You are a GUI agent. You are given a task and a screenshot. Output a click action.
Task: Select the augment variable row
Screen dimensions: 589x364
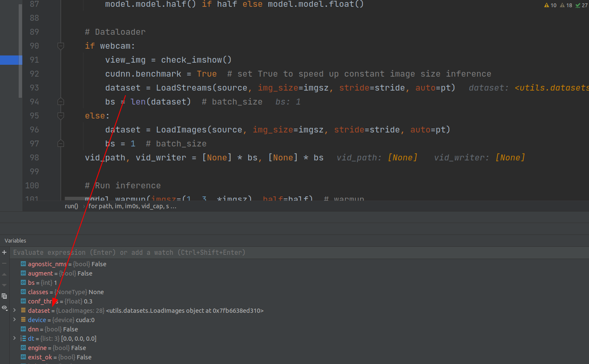[299, 273]
